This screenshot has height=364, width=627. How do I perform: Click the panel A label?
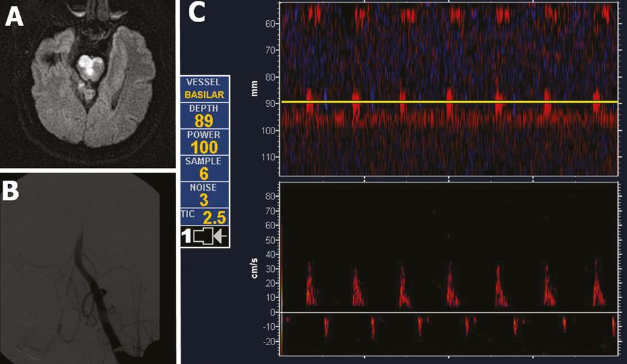(x=14, y=17)
